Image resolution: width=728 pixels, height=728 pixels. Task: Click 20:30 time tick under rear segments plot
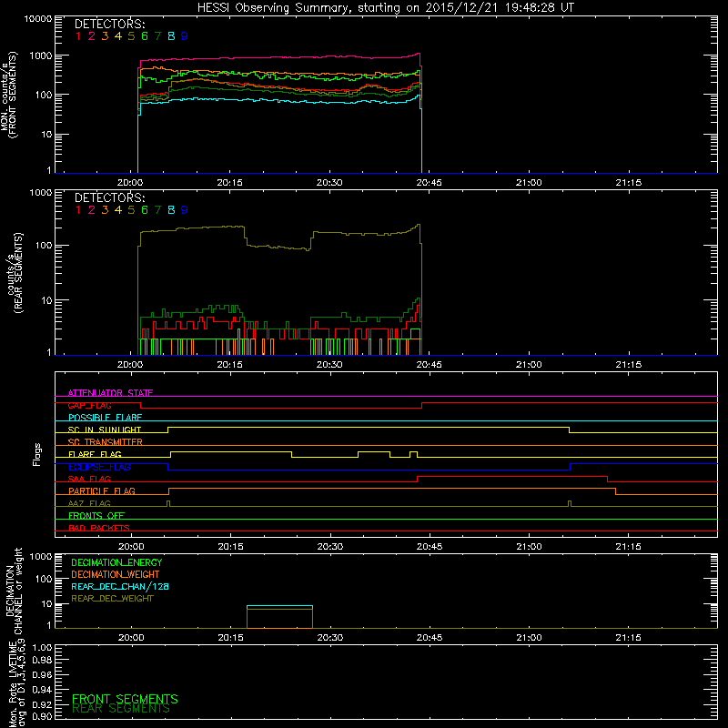click(329, 365)
